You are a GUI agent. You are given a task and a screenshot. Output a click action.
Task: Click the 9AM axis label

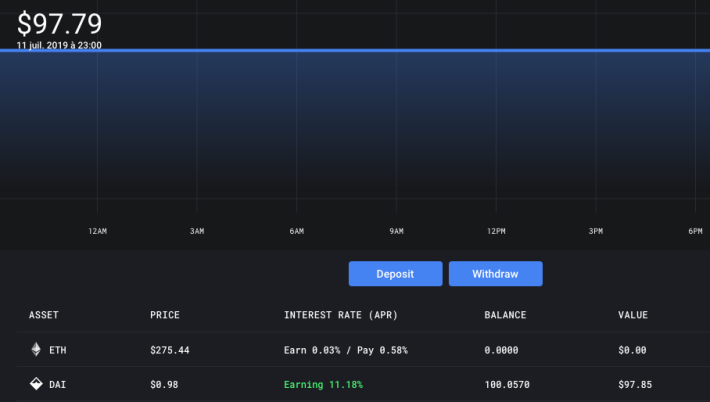tap(396, 231)
